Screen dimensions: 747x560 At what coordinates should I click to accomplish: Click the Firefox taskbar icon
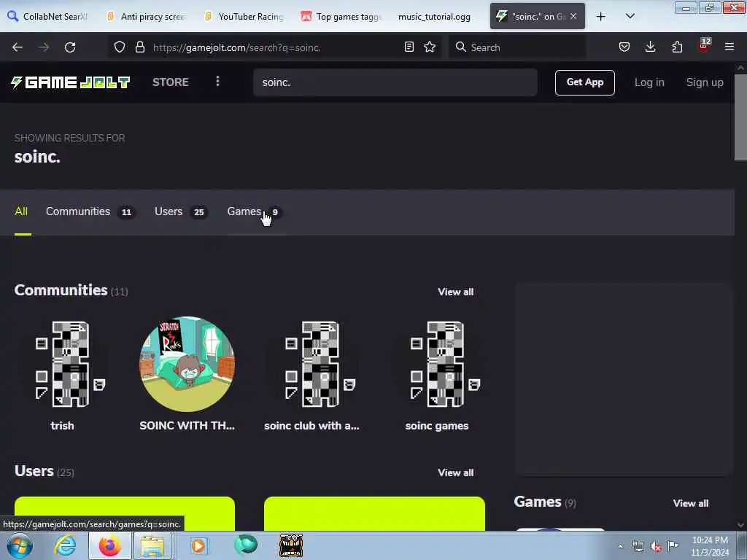[109, 545]
